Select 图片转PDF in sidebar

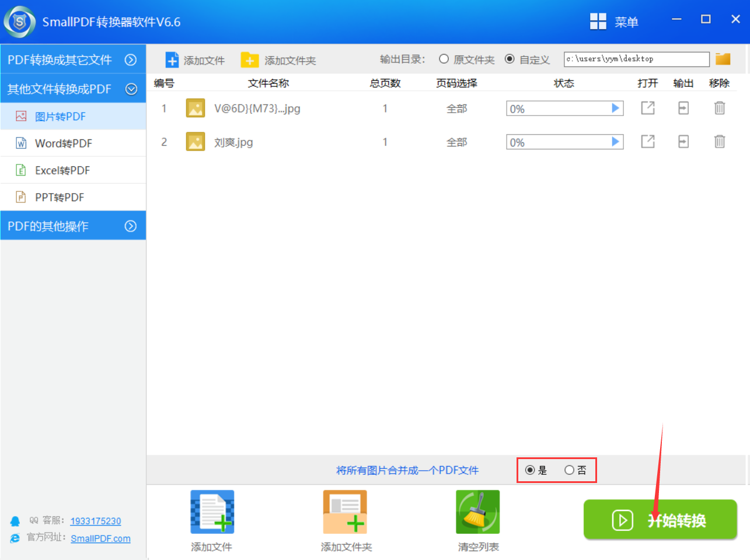pyautogui.click(x=73, y=116)
